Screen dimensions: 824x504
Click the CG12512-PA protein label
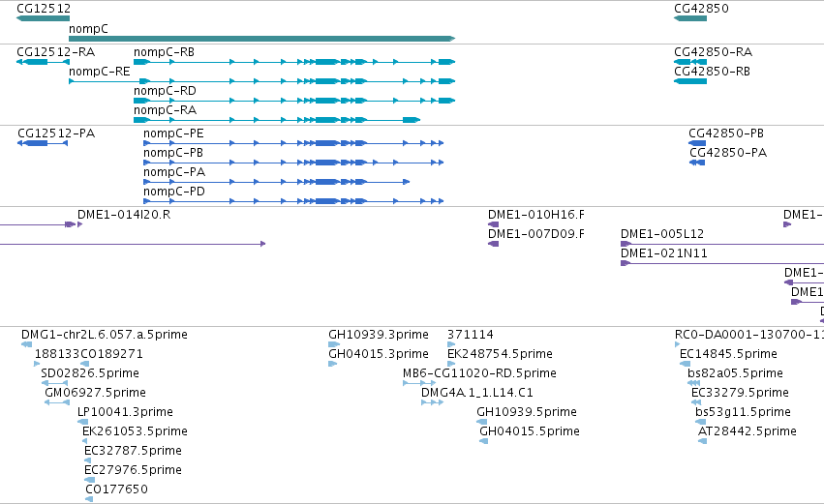(x=56, y=133)
